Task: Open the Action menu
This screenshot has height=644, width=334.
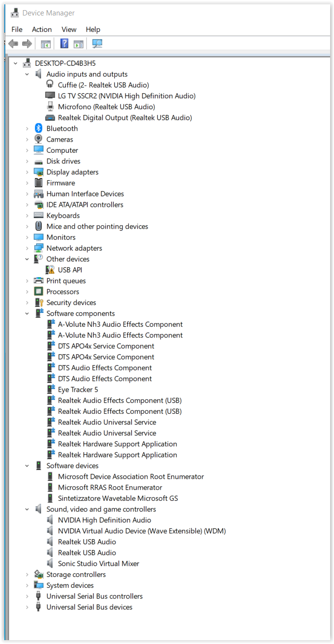Action: point(42,29)
